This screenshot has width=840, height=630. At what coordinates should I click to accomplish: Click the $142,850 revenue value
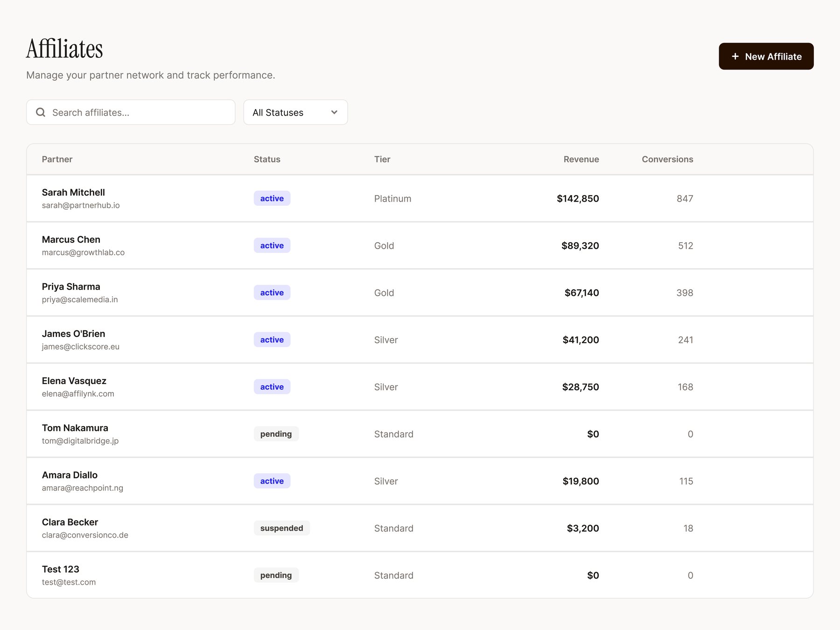point(578,198)
